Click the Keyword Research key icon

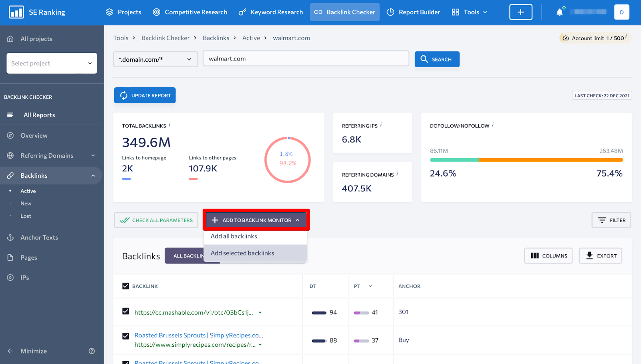242,12
